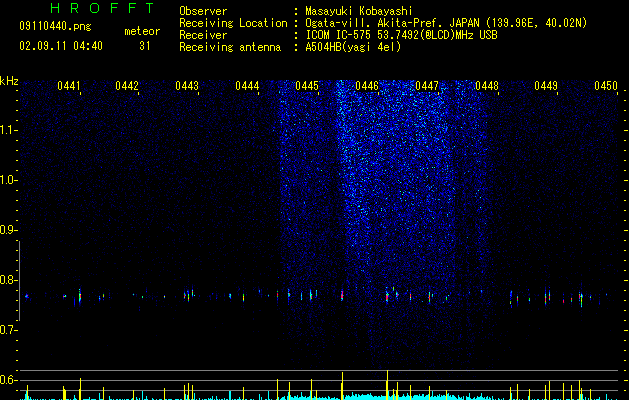The image size is (629, 400).
Task: Click the 0450 time marker
Action: 606,86
